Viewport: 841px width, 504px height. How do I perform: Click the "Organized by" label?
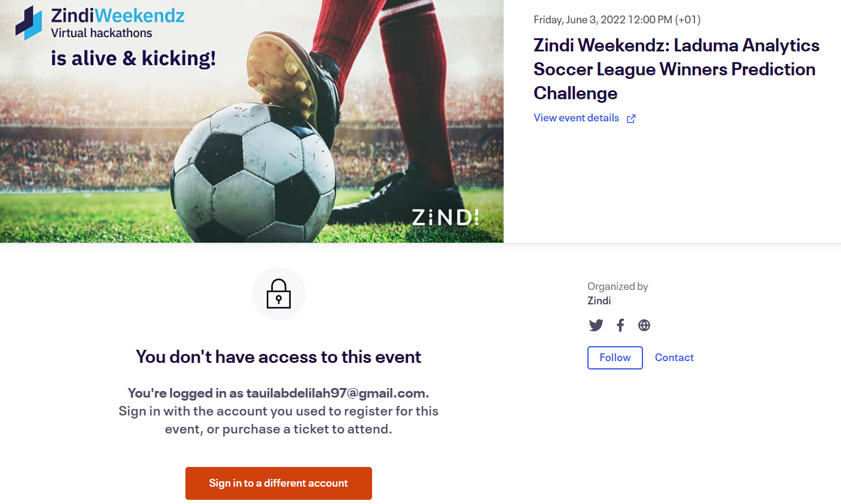point(617,286)
